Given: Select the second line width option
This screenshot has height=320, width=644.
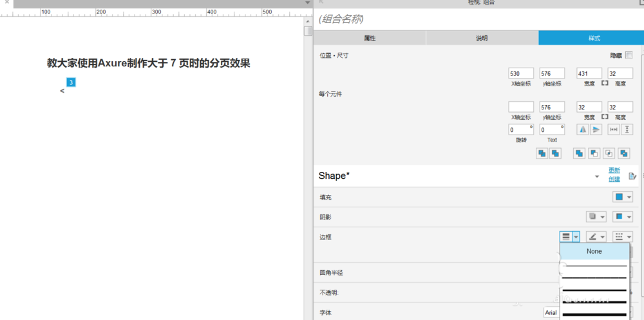Looking at the screenshot, I should (x=594, y=278).
